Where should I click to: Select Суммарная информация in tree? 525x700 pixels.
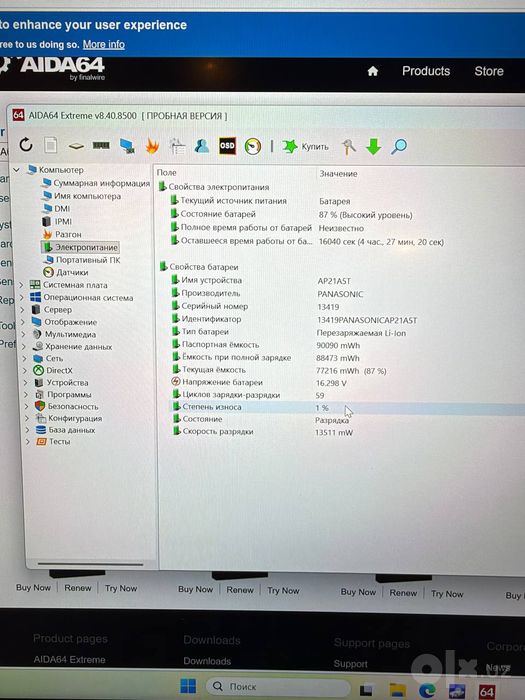pyautogui.click(x=101, y=183)
